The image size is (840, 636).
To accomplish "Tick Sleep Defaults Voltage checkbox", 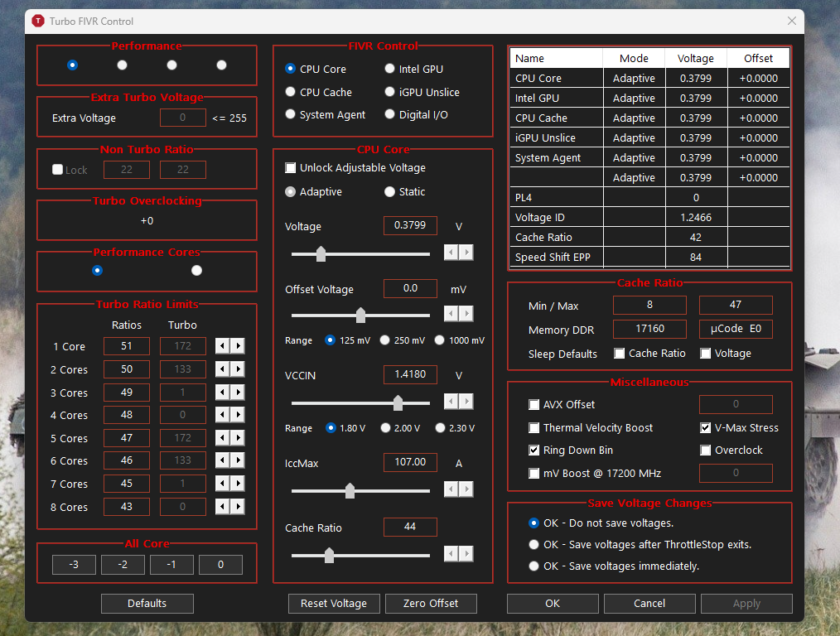I will pos(706,354).
